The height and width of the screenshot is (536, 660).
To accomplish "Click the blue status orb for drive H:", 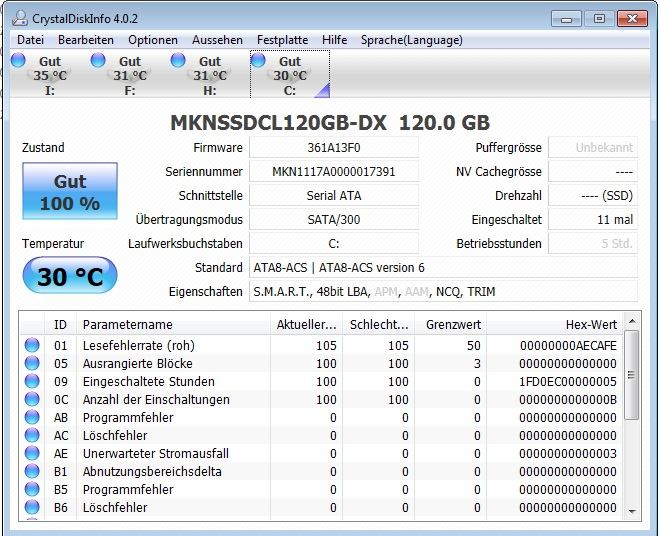I will [x=178, y=60].
